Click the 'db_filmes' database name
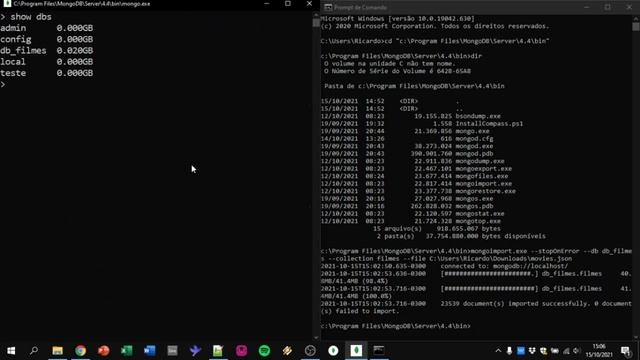The width and height of the screenshot is (640, 360). (x=23, y=50)
